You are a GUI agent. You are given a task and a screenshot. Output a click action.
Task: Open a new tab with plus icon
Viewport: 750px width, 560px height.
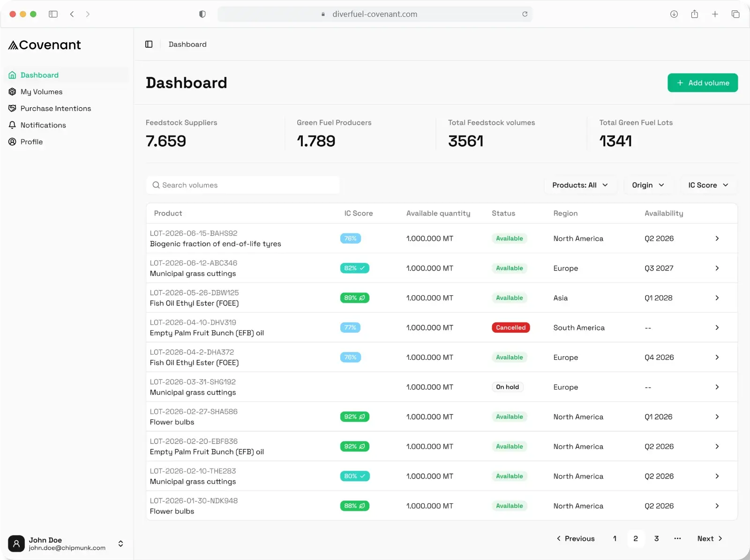pos(715,14)
